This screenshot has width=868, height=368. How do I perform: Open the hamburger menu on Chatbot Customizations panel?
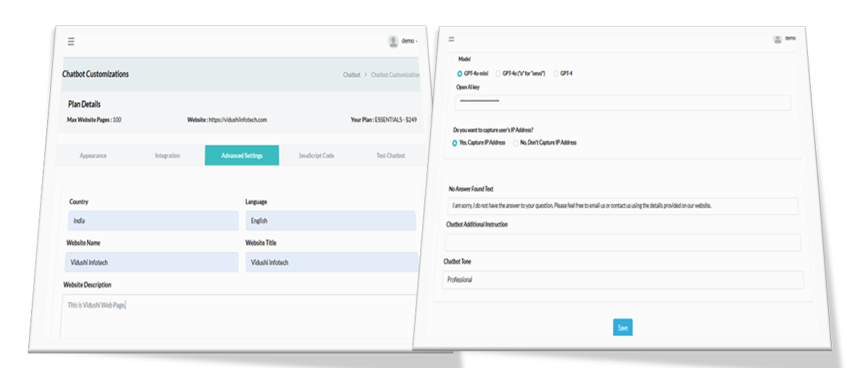(71, 42)
